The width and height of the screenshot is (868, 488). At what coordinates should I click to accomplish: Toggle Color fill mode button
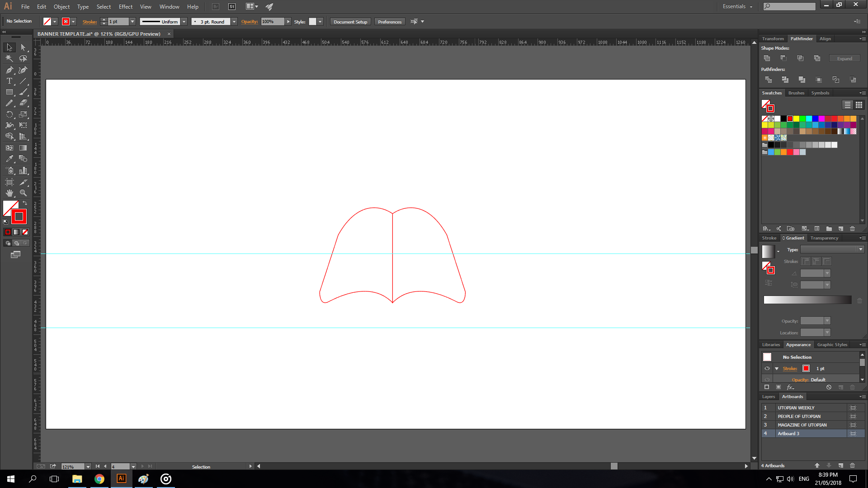click(x=8, y=232)
